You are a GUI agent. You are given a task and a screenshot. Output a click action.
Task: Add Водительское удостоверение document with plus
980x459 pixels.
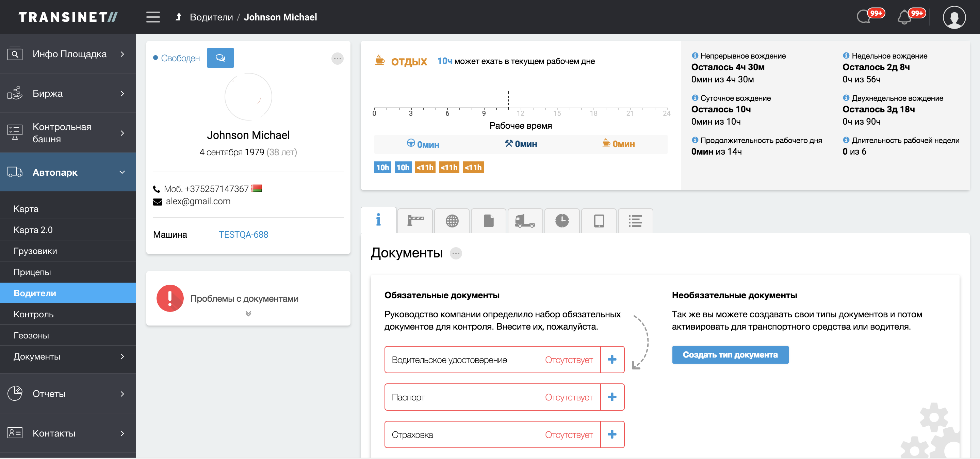(612, 359)
